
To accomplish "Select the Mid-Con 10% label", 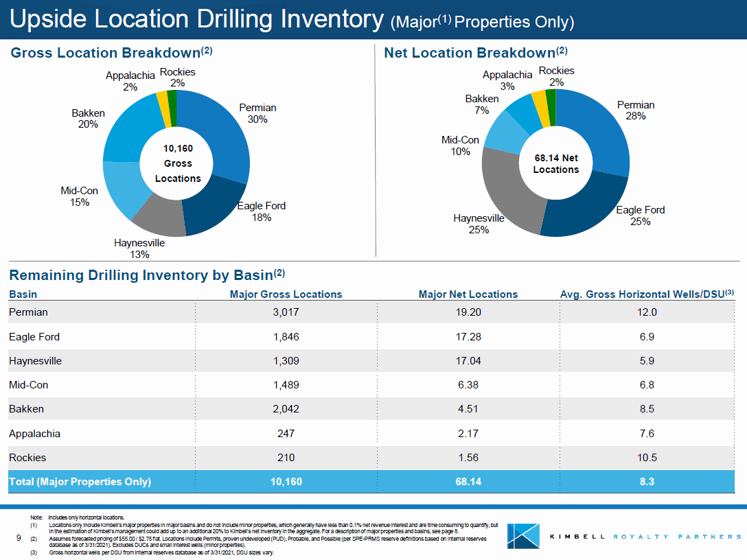I will 459,145.
